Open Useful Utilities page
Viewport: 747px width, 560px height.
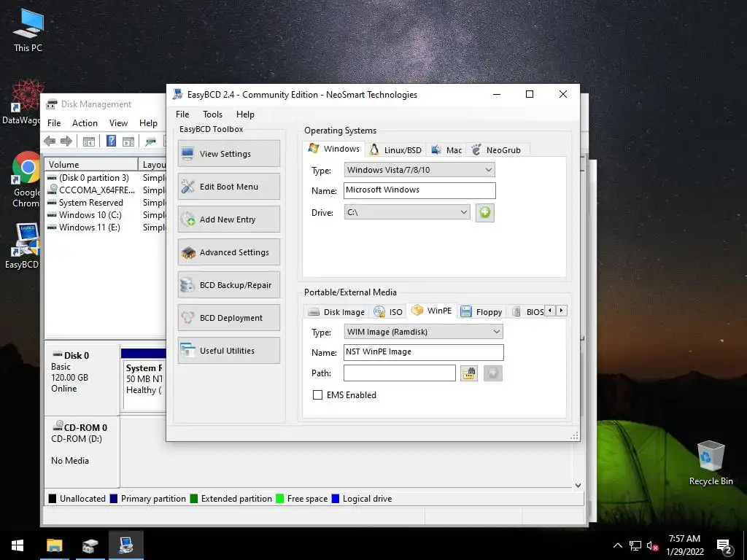[228, 351]
